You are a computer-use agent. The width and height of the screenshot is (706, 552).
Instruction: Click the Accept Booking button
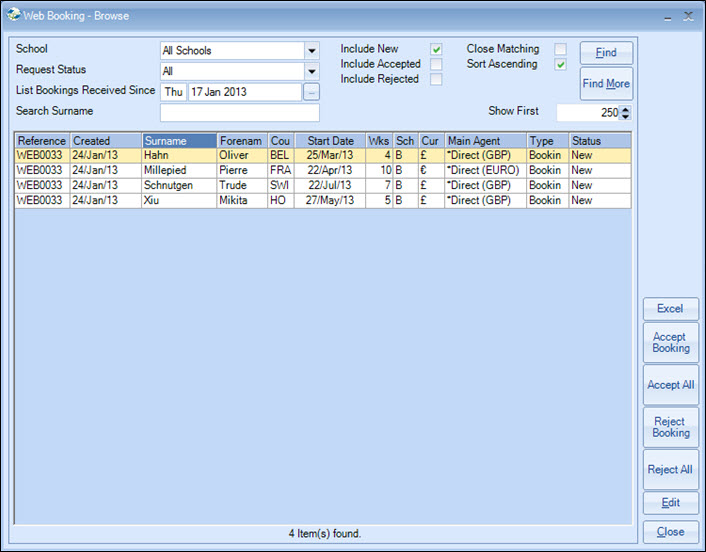click(x=670, y=343)
